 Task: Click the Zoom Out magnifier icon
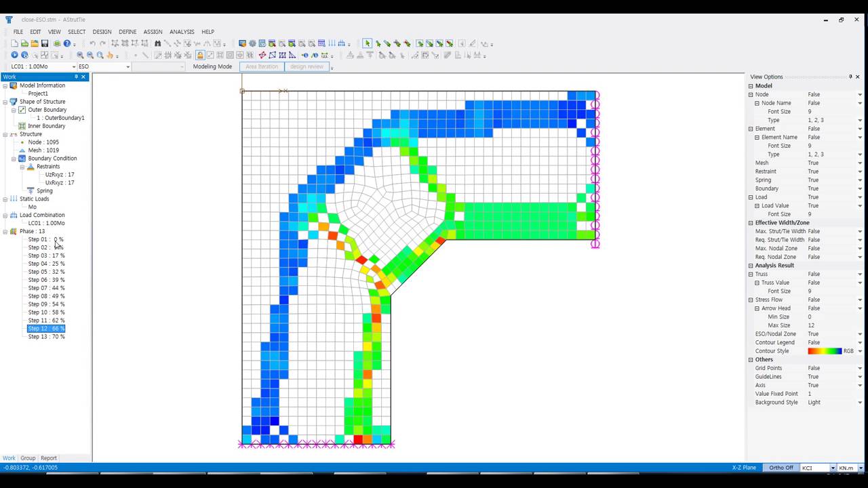point(90,55)
